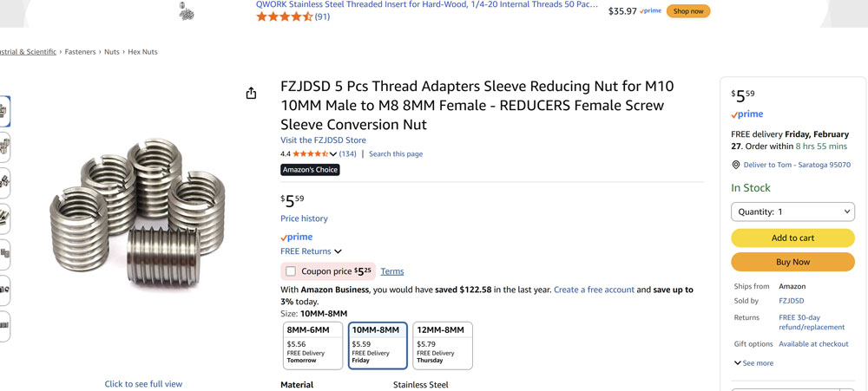Click the share icon beside product image

click(x=251, y=94)
